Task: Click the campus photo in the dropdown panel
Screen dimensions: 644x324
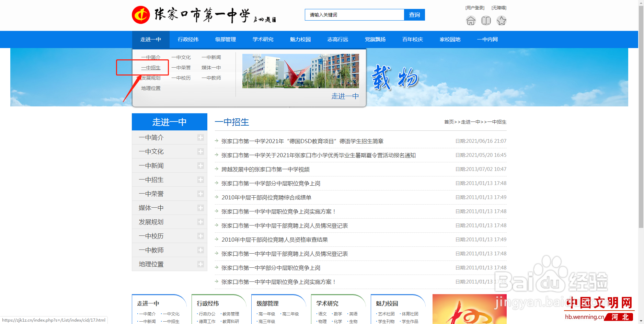Action: [300, 70]
